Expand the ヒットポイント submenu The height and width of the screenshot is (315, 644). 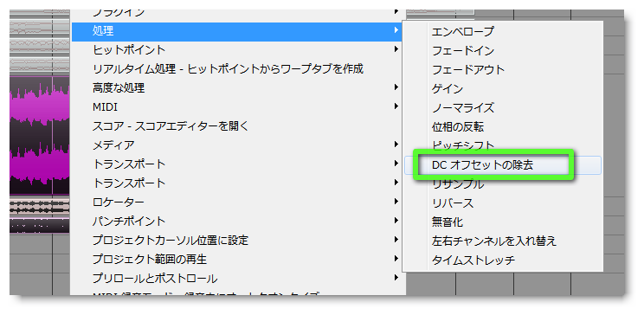pos(238,49)
